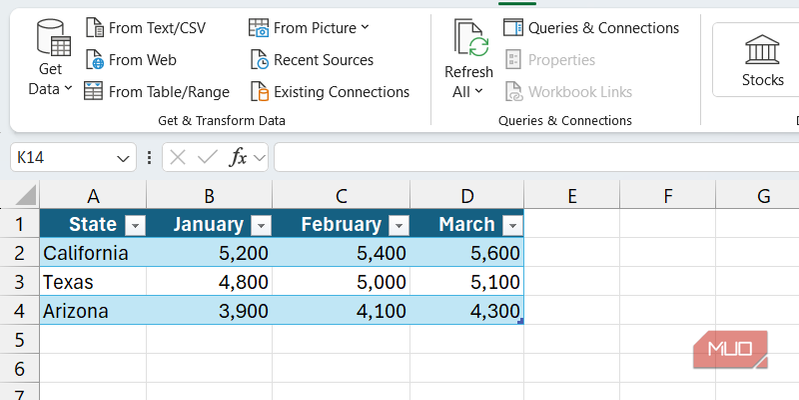Open Existing Connections

pyautogui.click(x=329, y=92)
